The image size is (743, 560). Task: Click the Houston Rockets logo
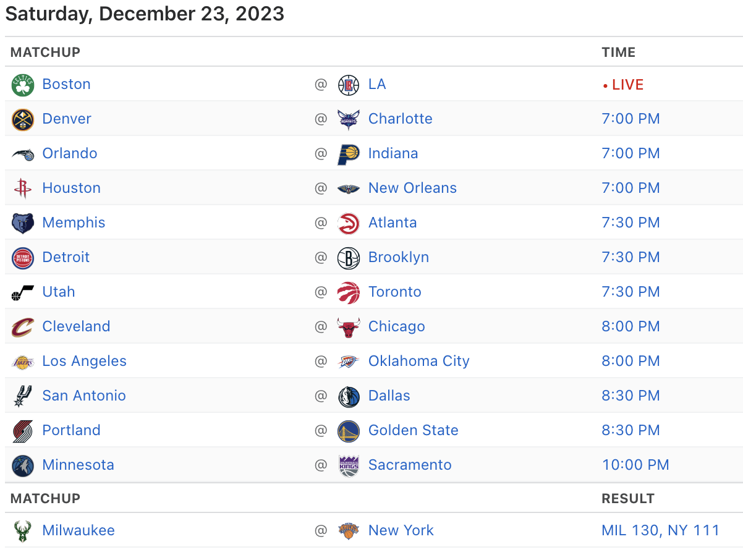[x=23, y=189]
